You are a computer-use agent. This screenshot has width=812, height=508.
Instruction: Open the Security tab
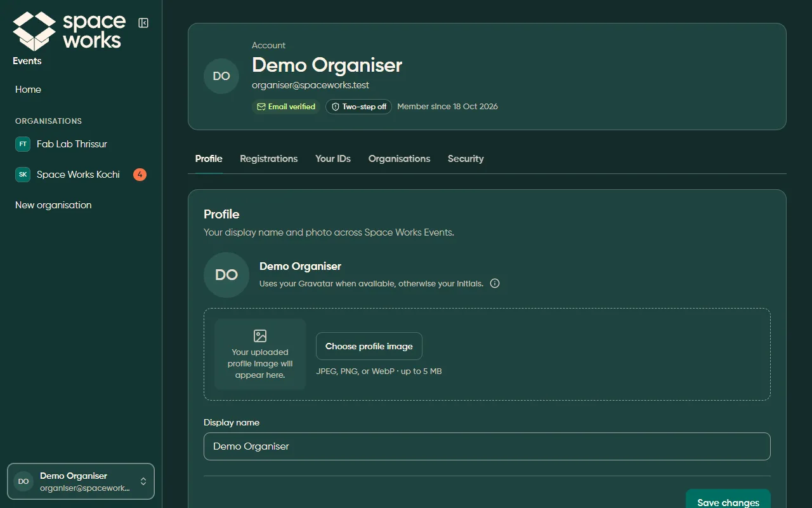466,159
